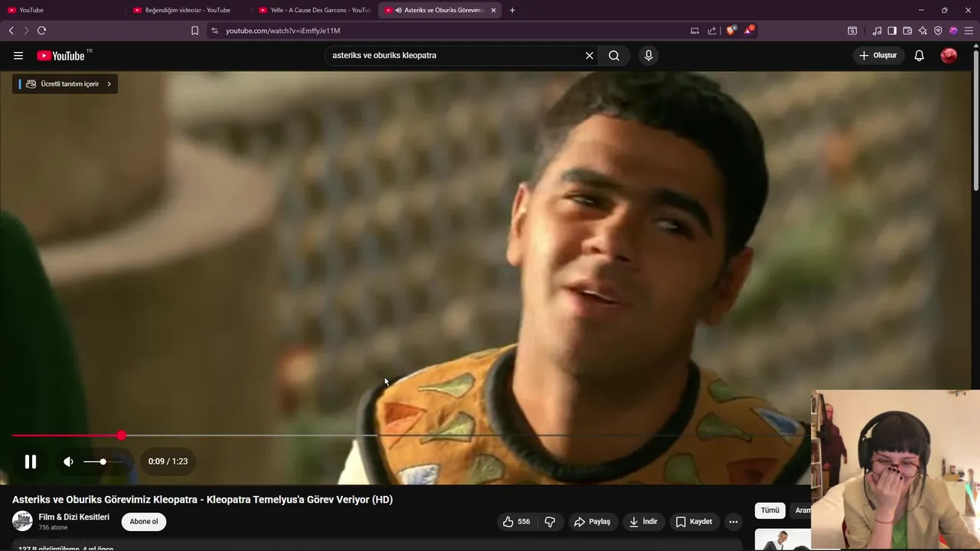Open the Leo AI sparkle icon

point(923,31)
